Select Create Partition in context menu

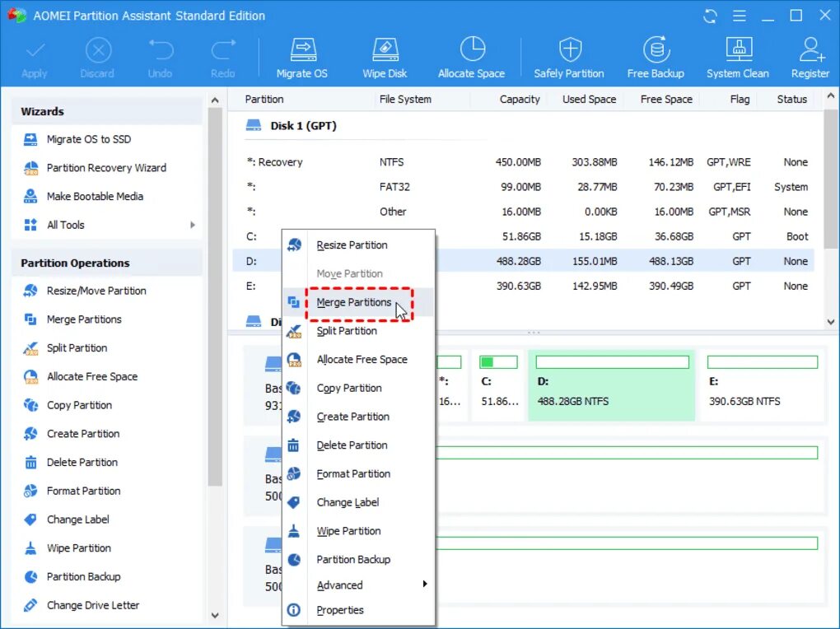tap(358, 417)
